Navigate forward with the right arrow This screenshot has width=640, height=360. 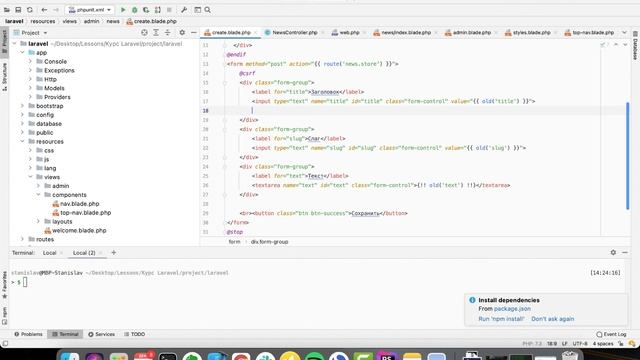[x=56, y=10]
